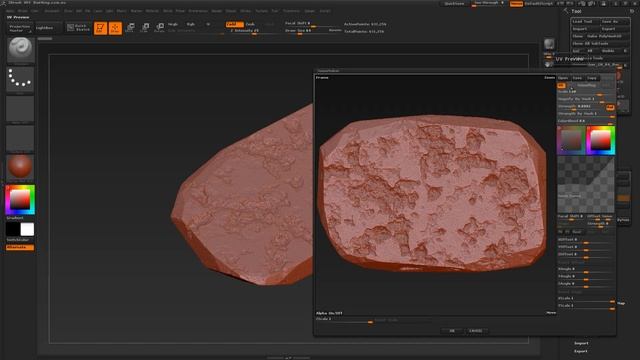Click the orange Menus button in title bar
This screenshot has width=640, height=360.
pos(516,4)
